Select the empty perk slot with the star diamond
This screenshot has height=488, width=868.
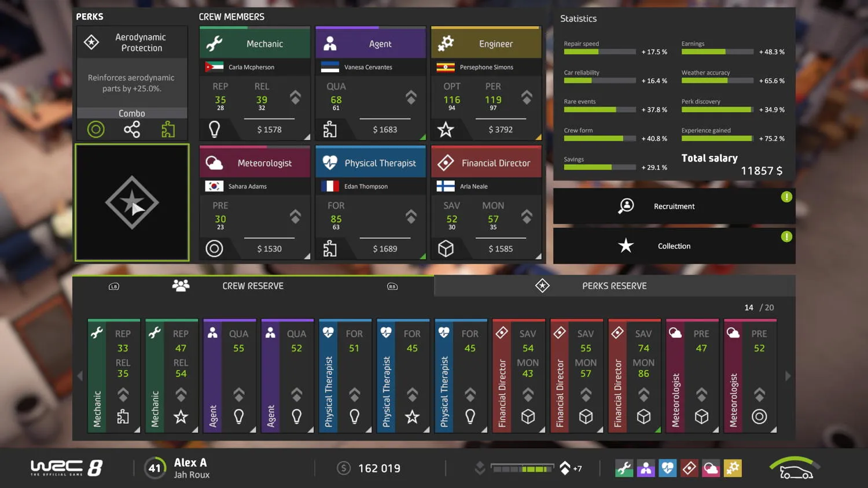[x=132, y=203]
